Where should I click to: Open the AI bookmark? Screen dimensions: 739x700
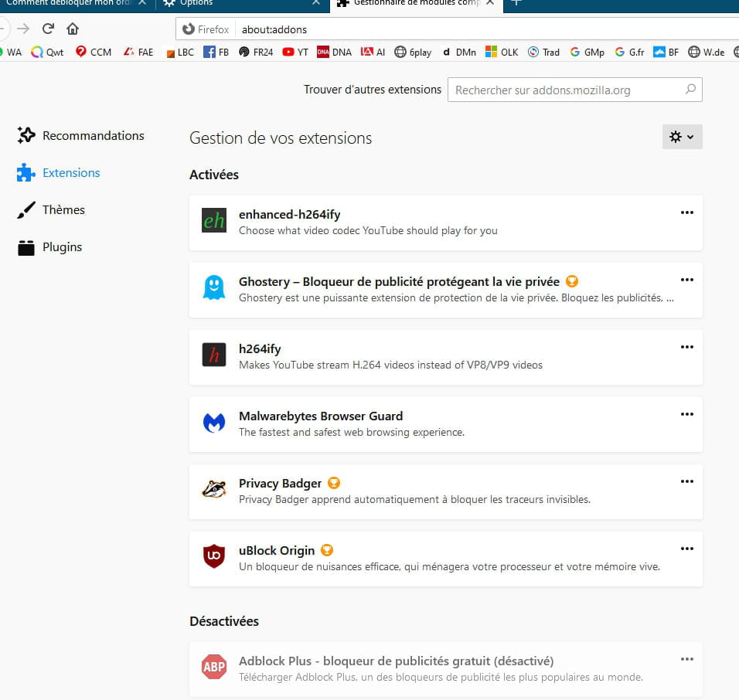(373, 52)
